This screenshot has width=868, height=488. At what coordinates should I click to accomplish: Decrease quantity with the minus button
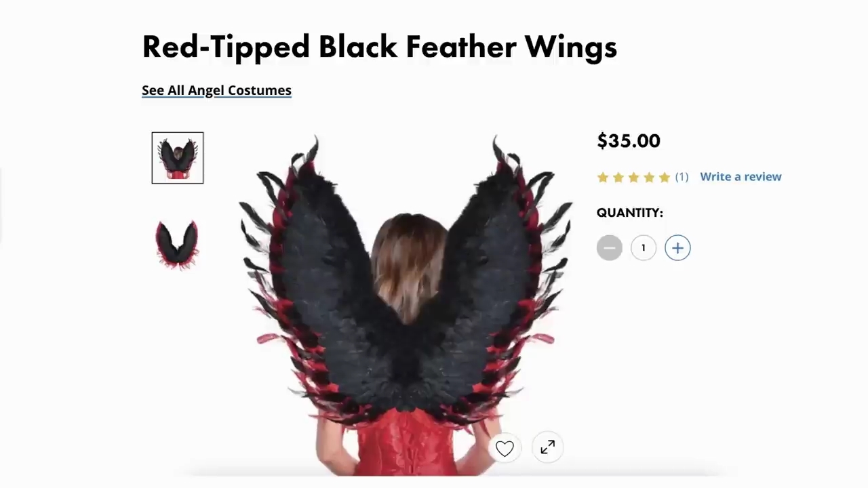(609, 248)
